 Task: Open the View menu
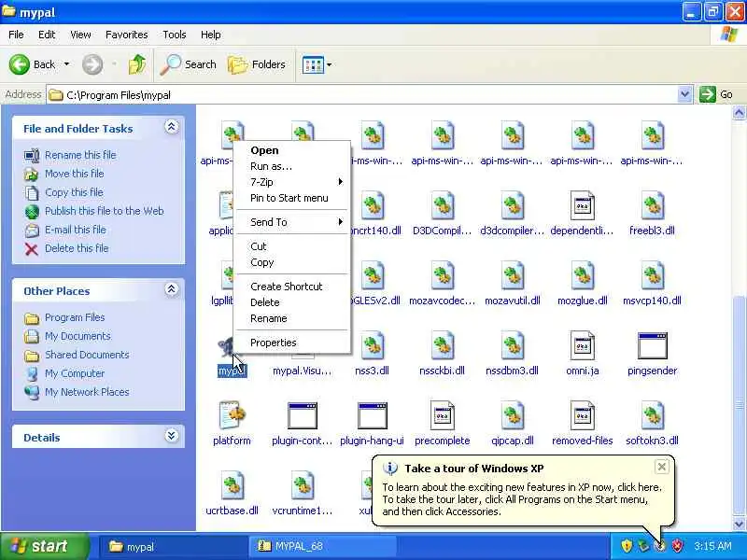80,35
